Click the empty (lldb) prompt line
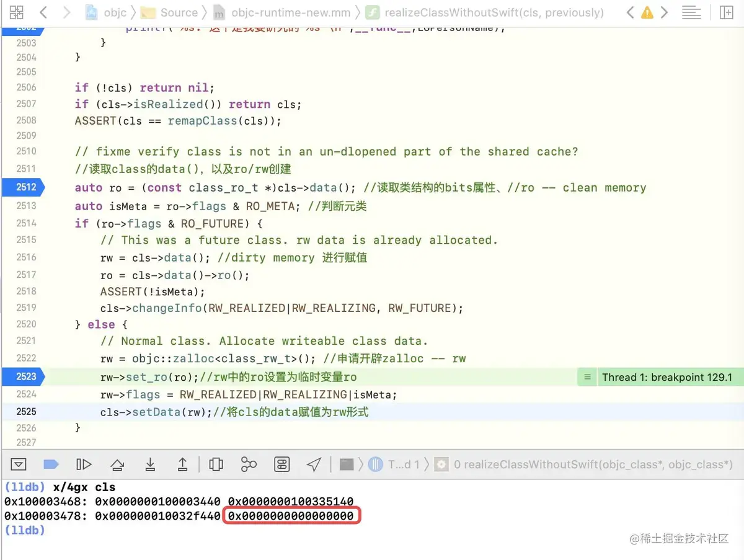Image resolution: width=744 pixels, height=560 pixels. 25,530
